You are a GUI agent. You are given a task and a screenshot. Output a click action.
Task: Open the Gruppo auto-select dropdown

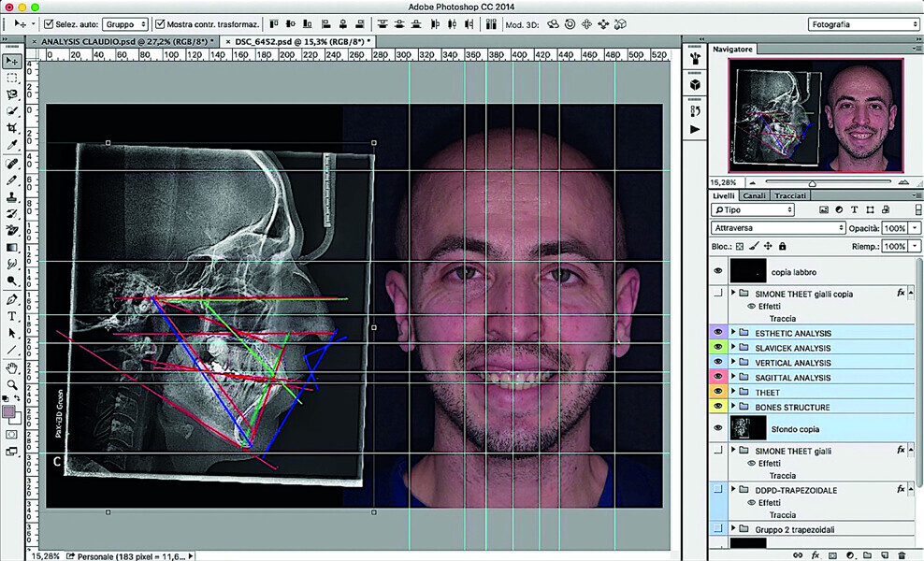[124, 23]
